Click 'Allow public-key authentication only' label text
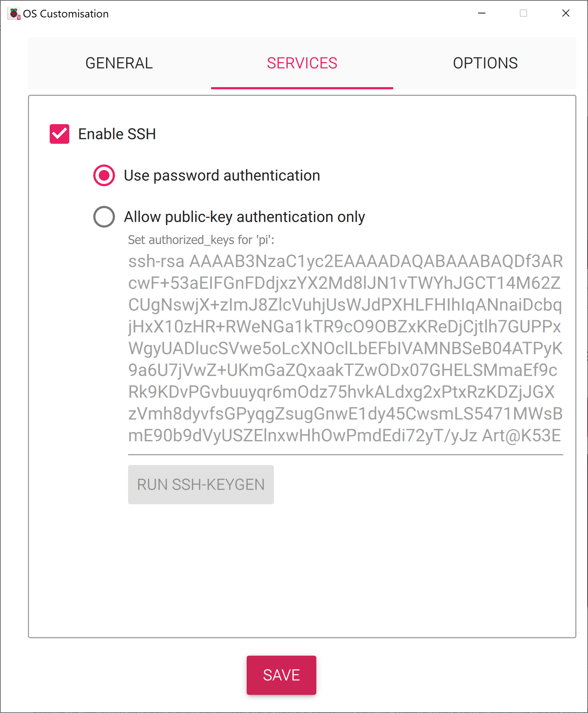The height and width of the screenshot is (713, 588). (244, 217)
